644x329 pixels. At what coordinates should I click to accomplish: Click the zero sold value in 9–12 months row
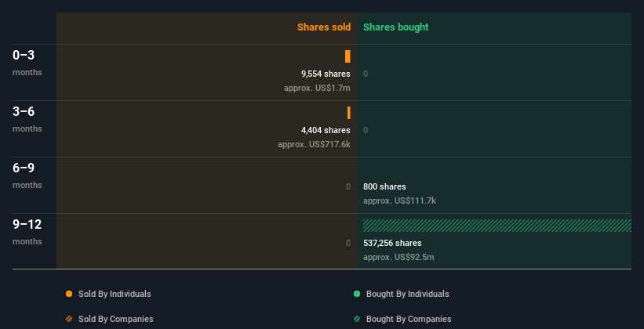click(347, 244)
